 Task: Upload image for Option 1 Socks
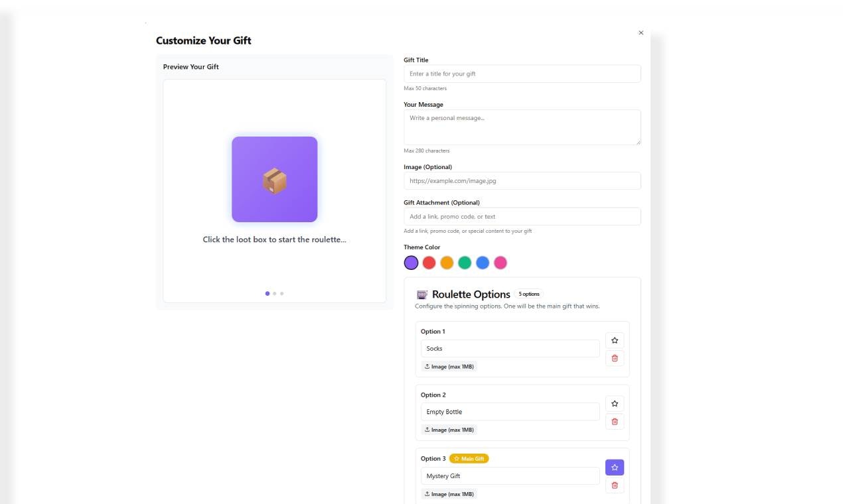(x=449, y=366)
